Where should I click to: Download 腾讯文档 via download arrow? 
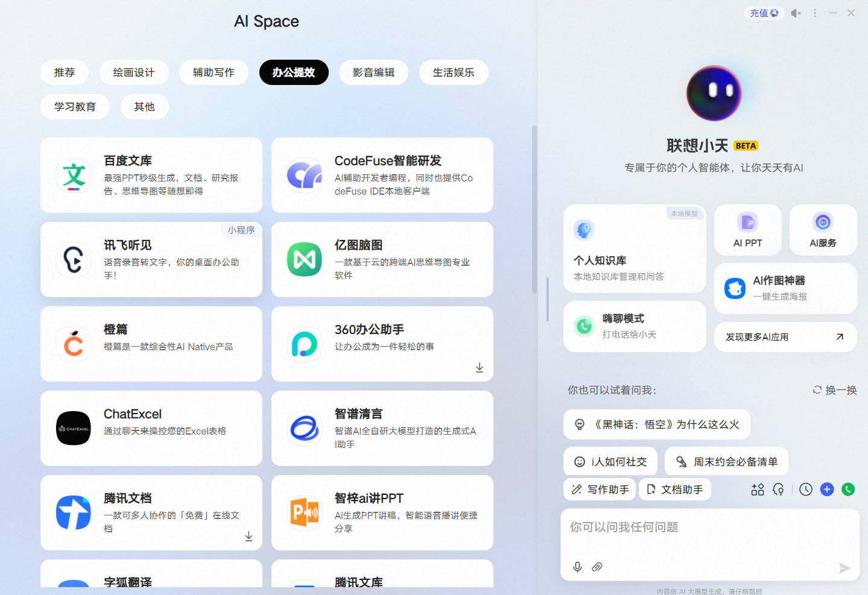(249, 537)
